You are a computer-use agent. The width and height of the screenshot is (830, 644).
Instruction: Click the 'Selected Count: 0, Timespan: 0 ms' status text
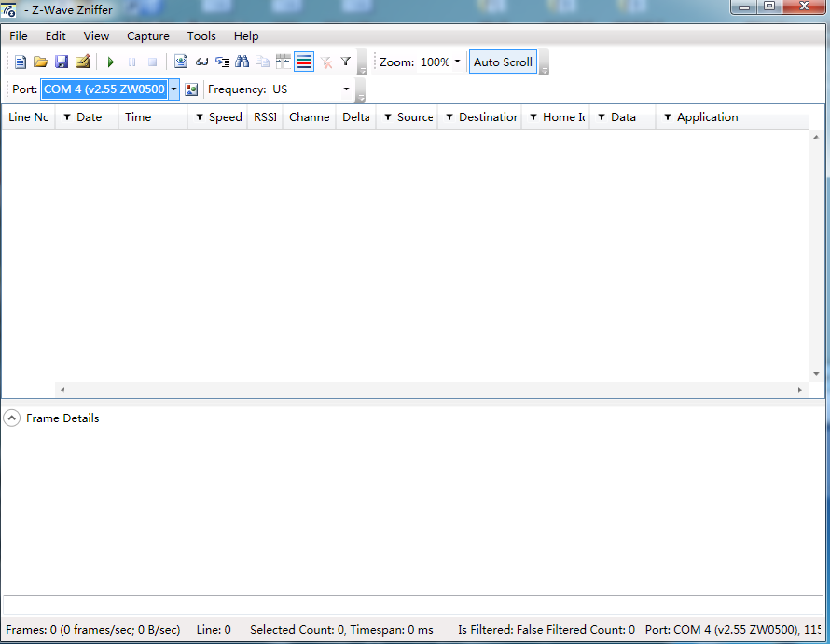[x=341, y=630]
